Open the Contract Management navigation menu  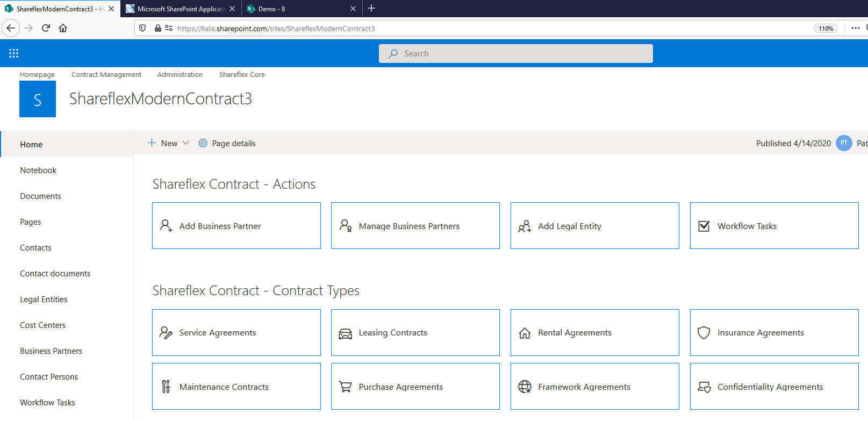(106, 74)
